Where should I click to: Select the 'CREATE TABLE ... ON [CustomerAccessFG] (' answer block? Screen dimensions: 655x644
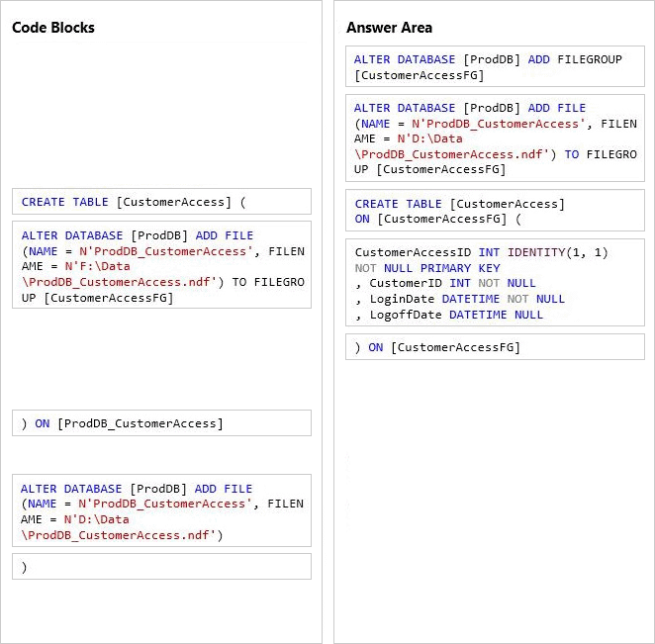[x=495, y=211]
